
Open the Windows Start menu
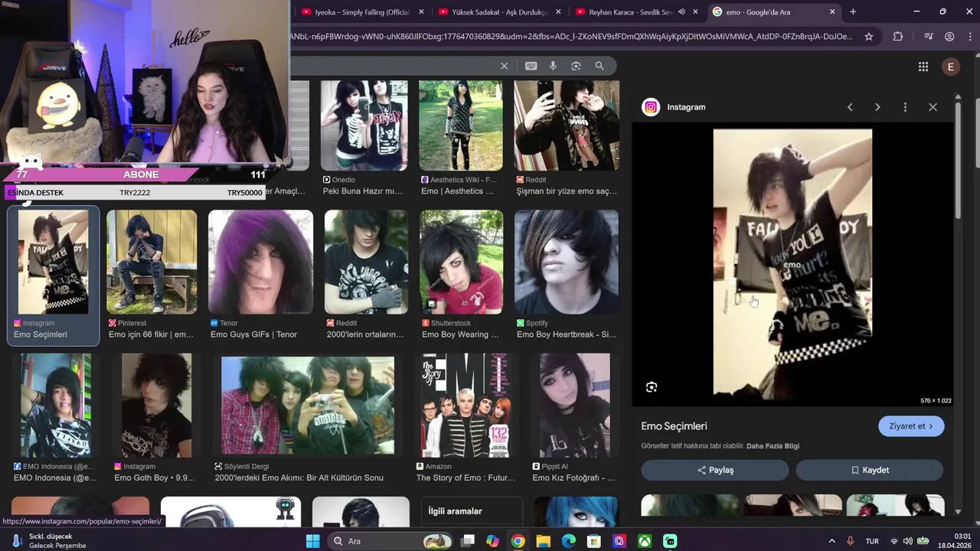[312, 541]
